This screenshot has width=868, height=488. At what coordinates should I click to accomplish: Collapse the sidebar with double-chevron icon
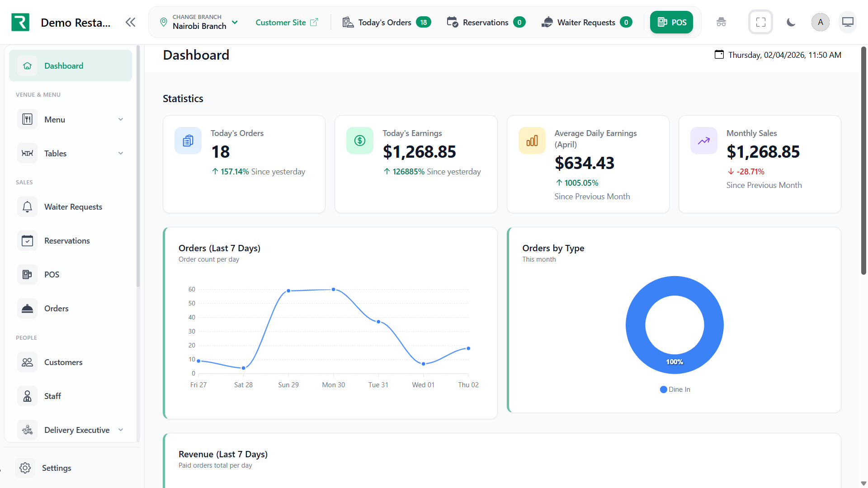pyautogui.click(x=131, y=22)
